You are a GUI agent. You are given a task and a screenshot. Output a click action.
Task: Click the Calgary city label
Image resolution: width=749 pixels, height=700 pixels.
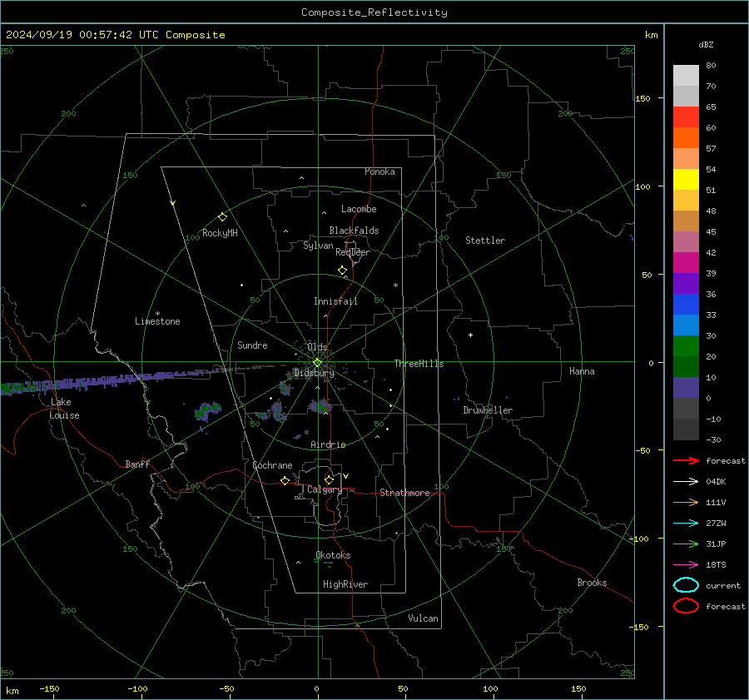(x=325, y=489)
